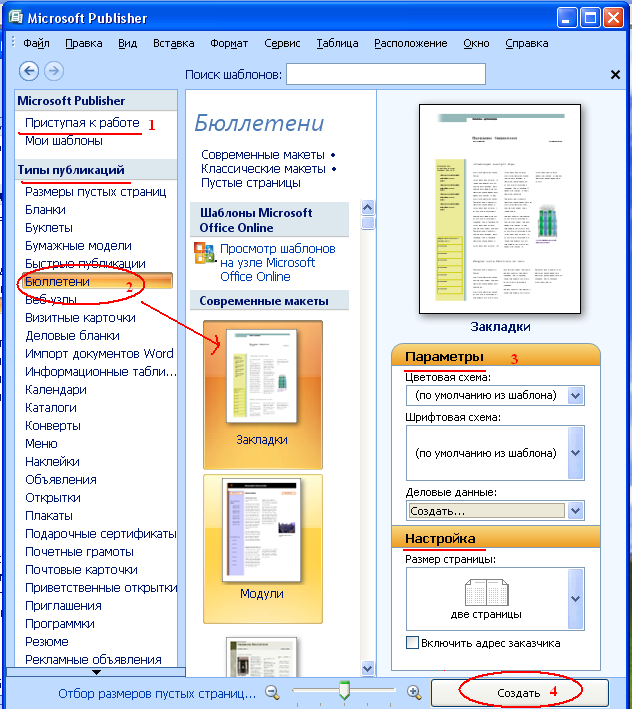Select 'Буклеты' publication type
632x709 pixels.
(x=49, y=228)
